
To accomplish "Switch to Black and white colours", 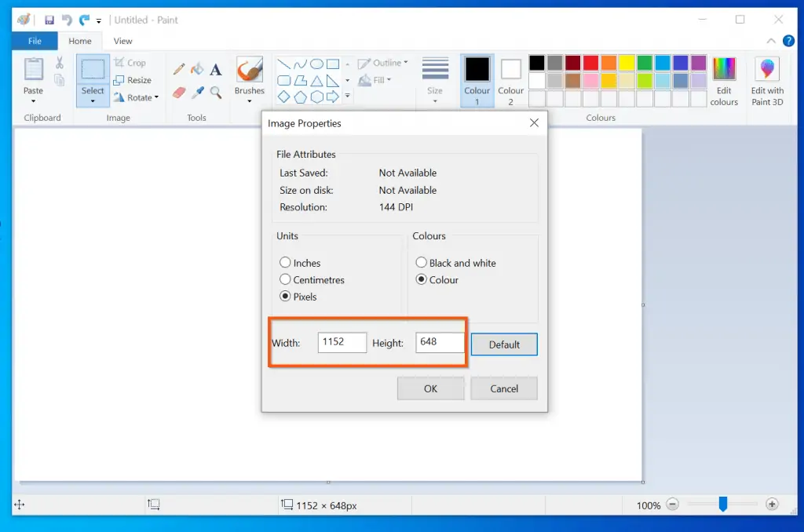I will click(422, 263).
